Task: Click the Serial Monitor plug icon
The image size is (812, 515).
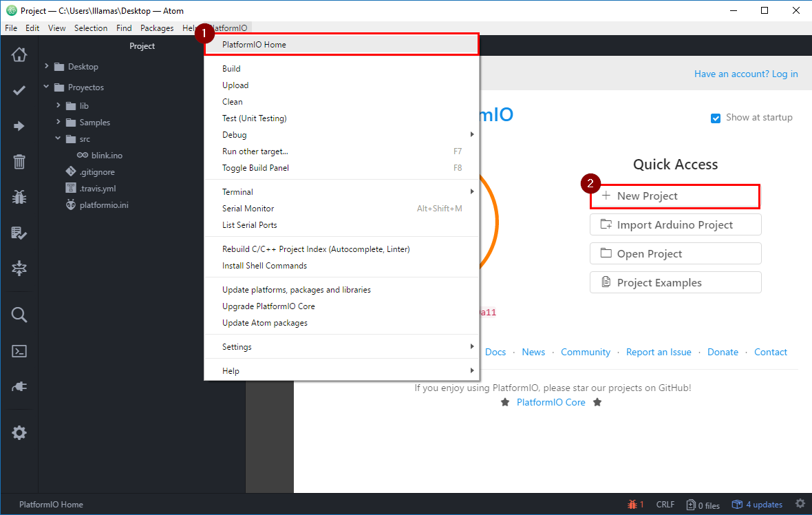Action: pos(19,386)
